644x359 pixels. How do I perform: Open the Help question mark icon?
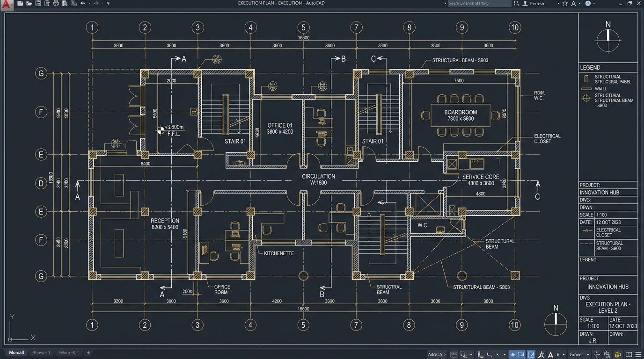(x=588, y=3)
